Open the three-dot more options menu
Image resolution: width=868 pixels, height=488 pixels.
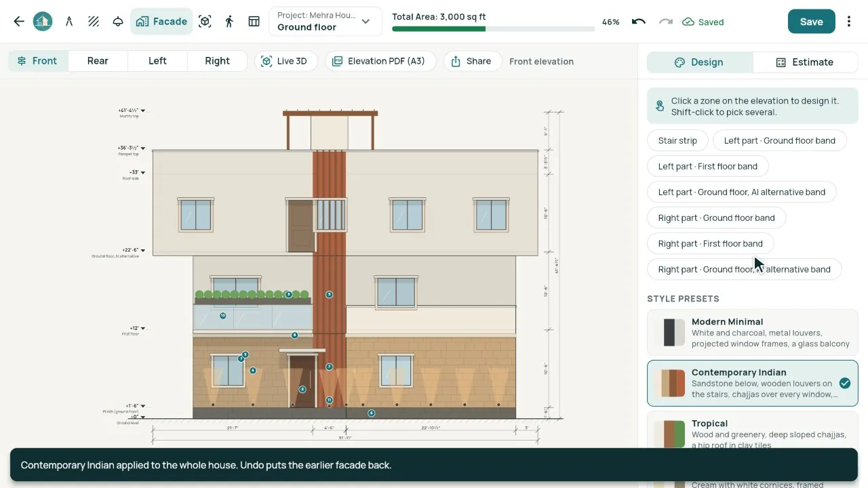(x=849, y=22)
